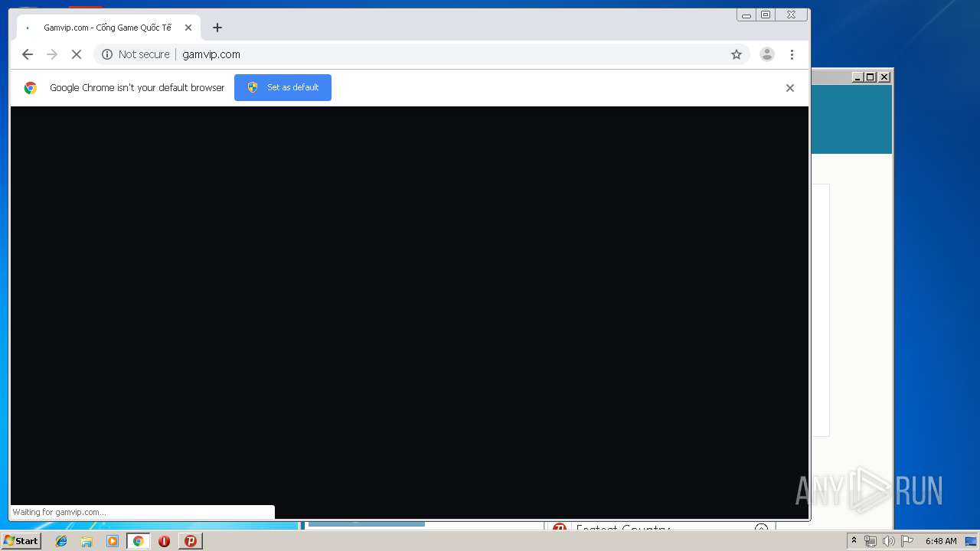Close the Gamvip.com tab
Image resolution: width=980 pixels, height=551 pixels.
[188, 28]
